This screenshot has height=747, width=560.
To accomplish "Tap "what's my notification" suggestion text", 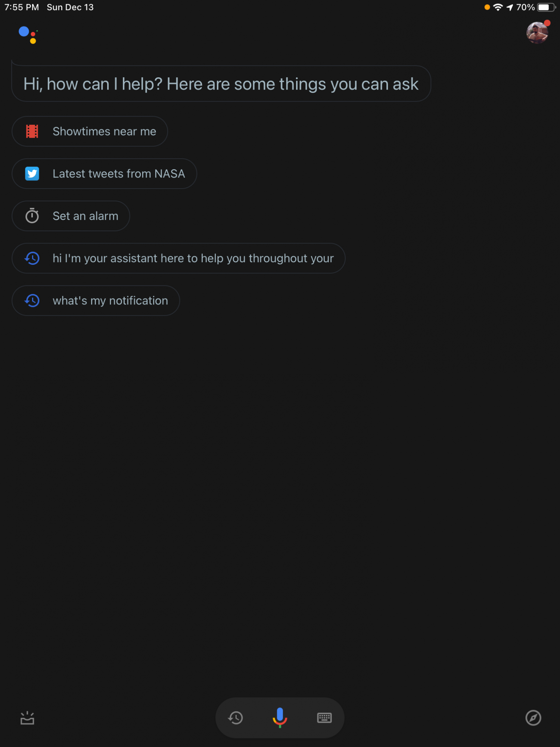I will (x=110, y=301).
